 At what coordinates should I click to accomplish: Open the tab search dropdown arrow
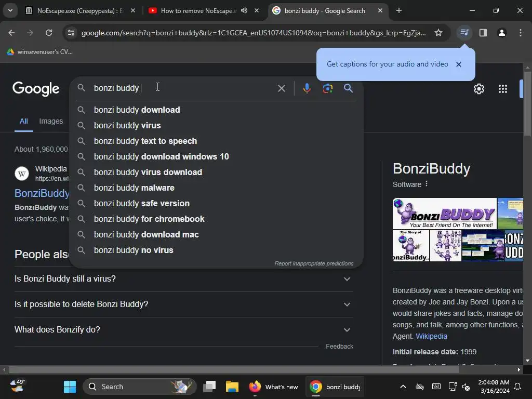pos(10,10)
